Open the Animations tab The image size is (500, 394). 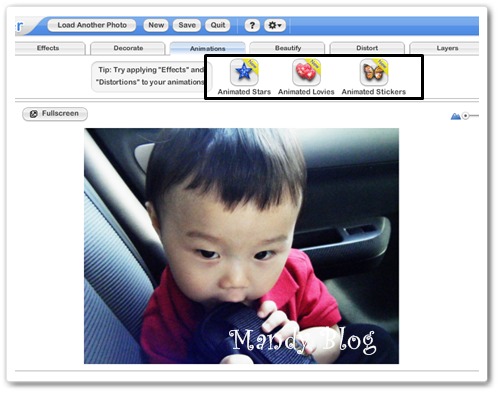click(208, 48)
